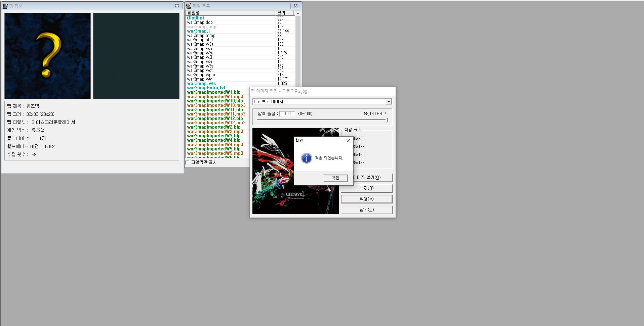
Task: Select war3map.w3c in the file list
Action: (200, 49)
